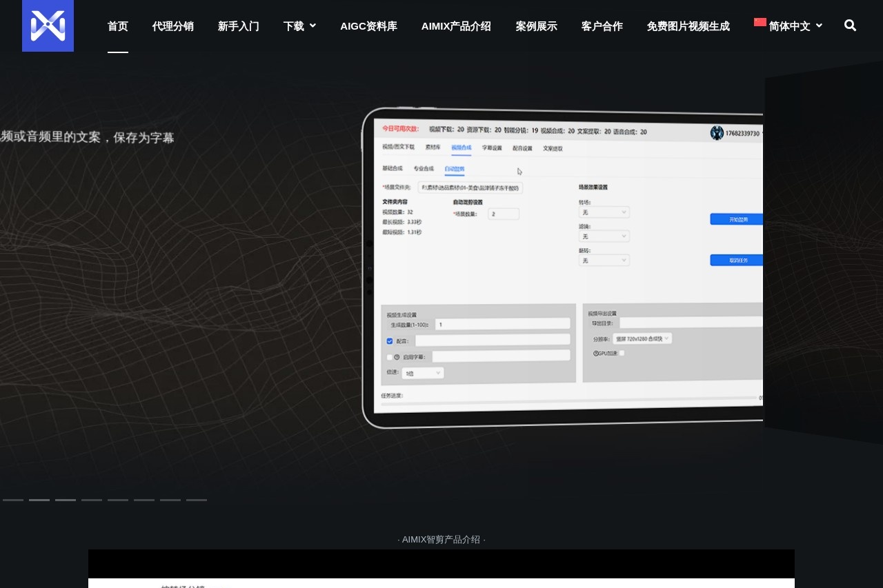The height and width of the screenshot is (588, 883).
Task: Uncheck the 配音 checkbox
Action: [389, 341]
